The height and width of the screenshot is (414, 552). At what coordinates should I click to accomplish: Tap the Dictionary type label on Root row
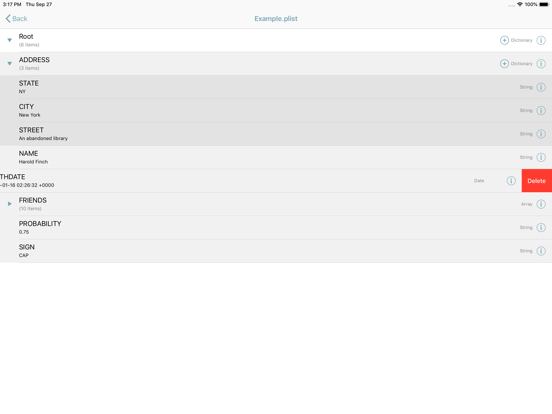[x=521, y=40]
